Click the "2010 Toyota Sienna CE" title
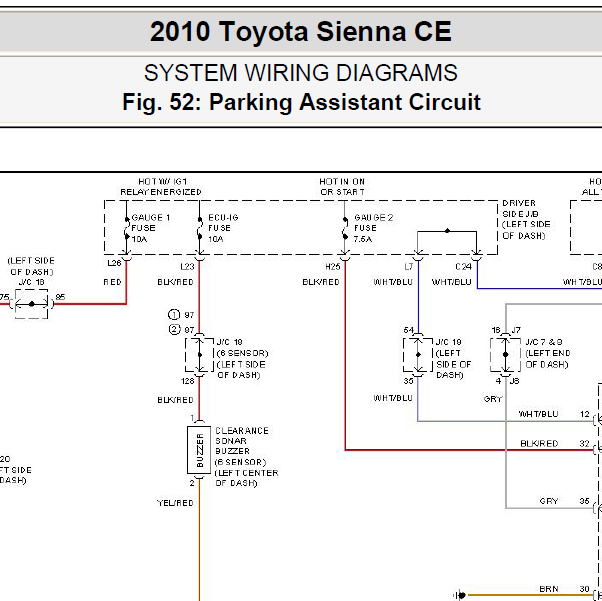The height and width of the screenshot is (601, 602). [301, 31]
